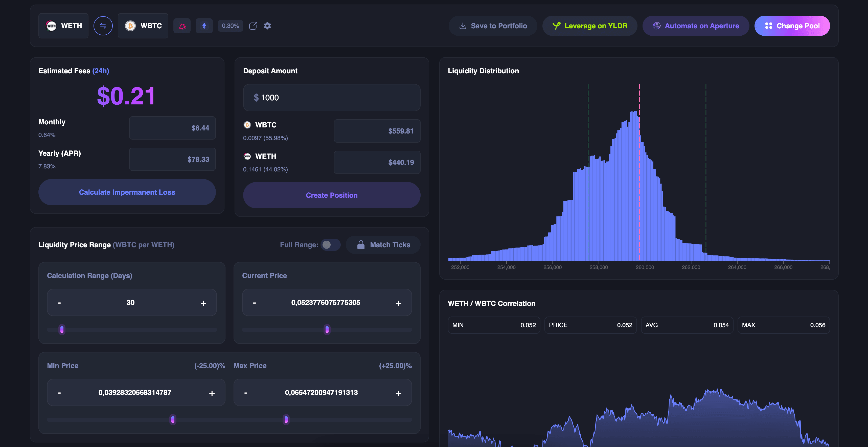The width and height of the screenshot is (868, 447).
Task: Increase calculation range days with plus
Action: coord(203,303)
